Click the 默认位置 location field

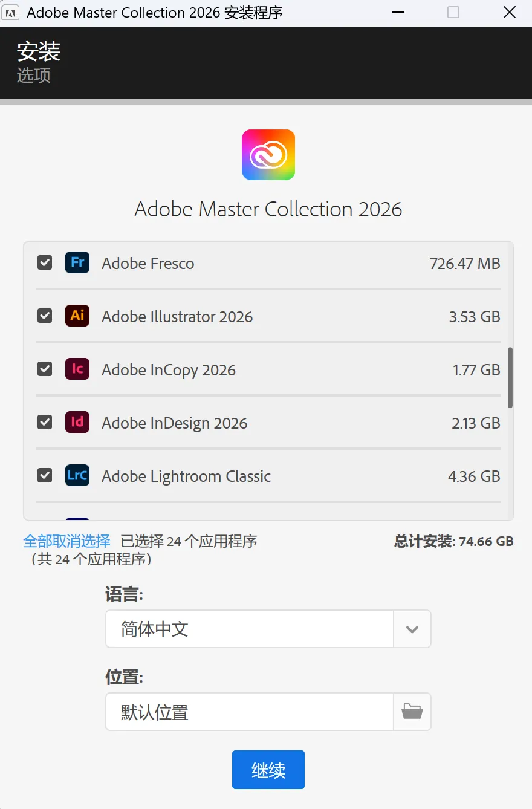tap(249, 712)
